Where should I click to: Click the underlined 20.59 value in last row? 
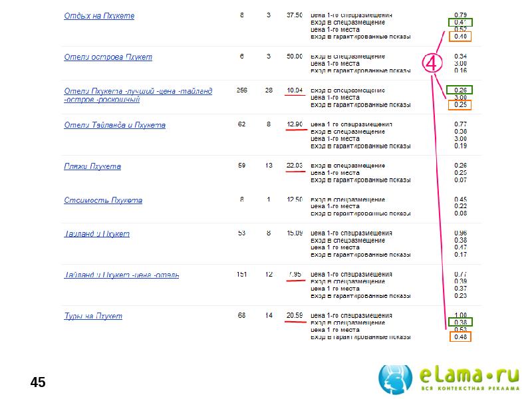(x=294, y=316)
